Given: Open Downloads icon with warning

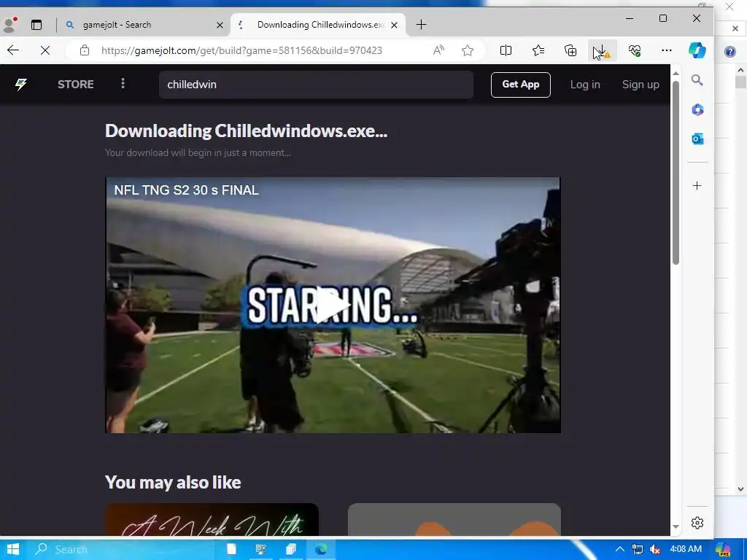Looking at the screenshot, I should tap(602, 50).
